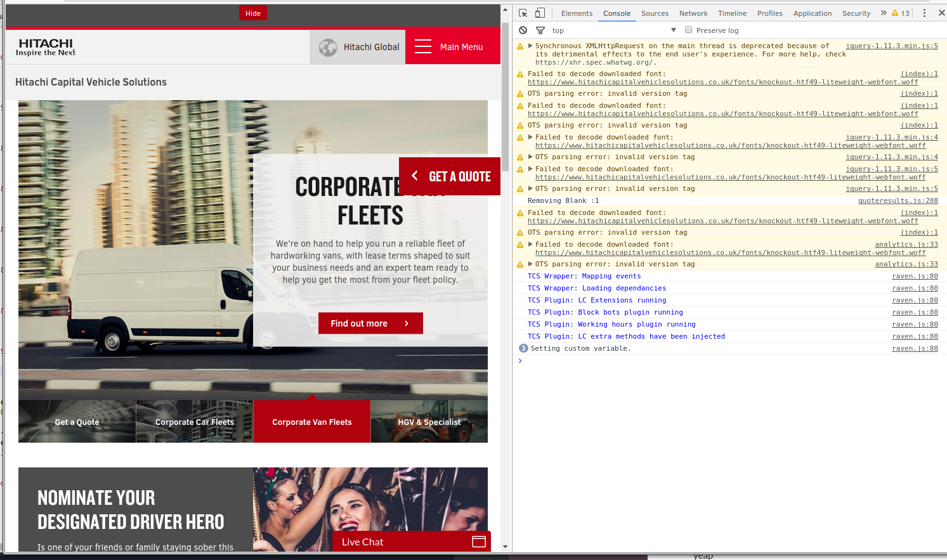Toggle the device toolbar icon

click(x=540, y=13)
